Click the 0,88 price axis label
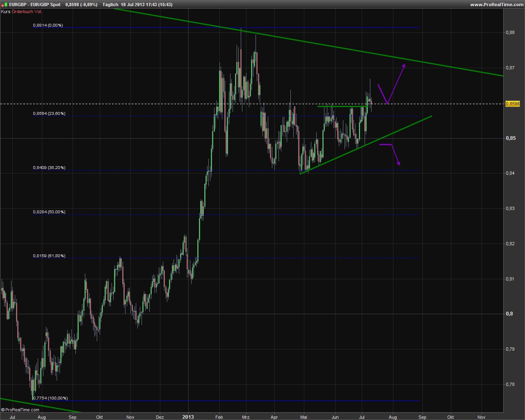The height and width of the screenshot is (420, 525). pos(509,32)
